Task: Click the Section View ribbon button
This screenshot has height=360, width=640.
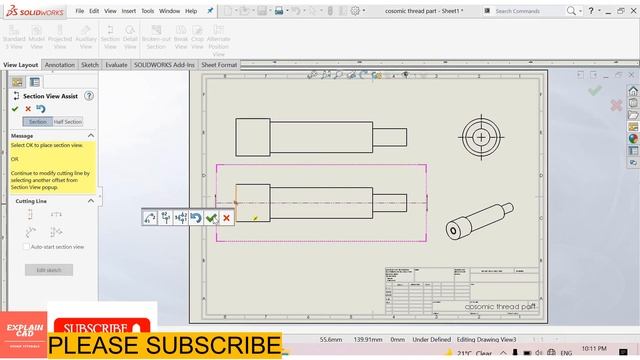Action: pyautogui.click(x=110, y=37)
